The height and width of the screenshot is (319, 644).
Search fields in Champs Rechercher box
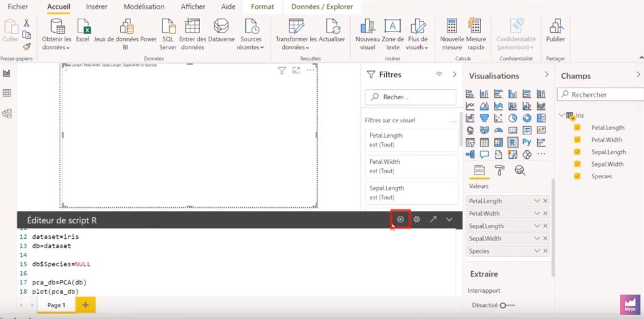tap(601, 94)
